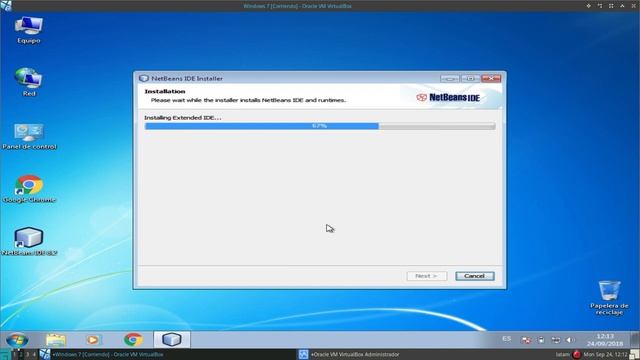Switch to NetBeans installer taskbar button
The image size is (640, 360).
point(171,339)
